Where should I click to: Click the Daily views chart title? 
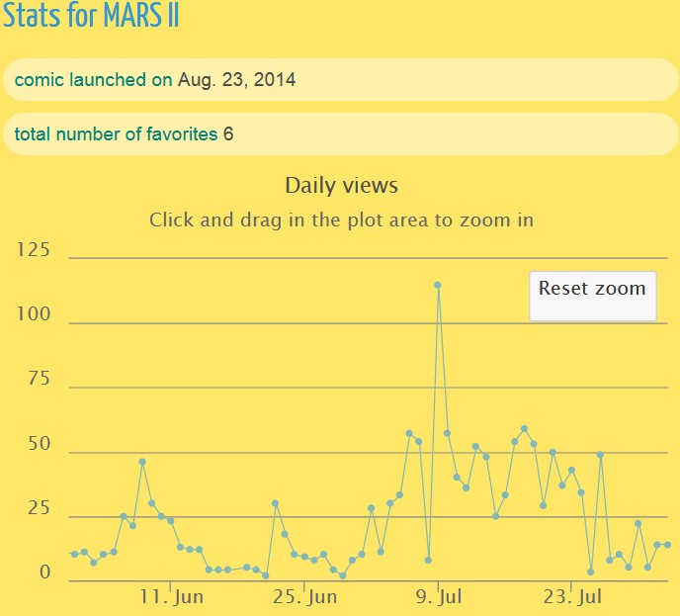(x=341, y=185)
